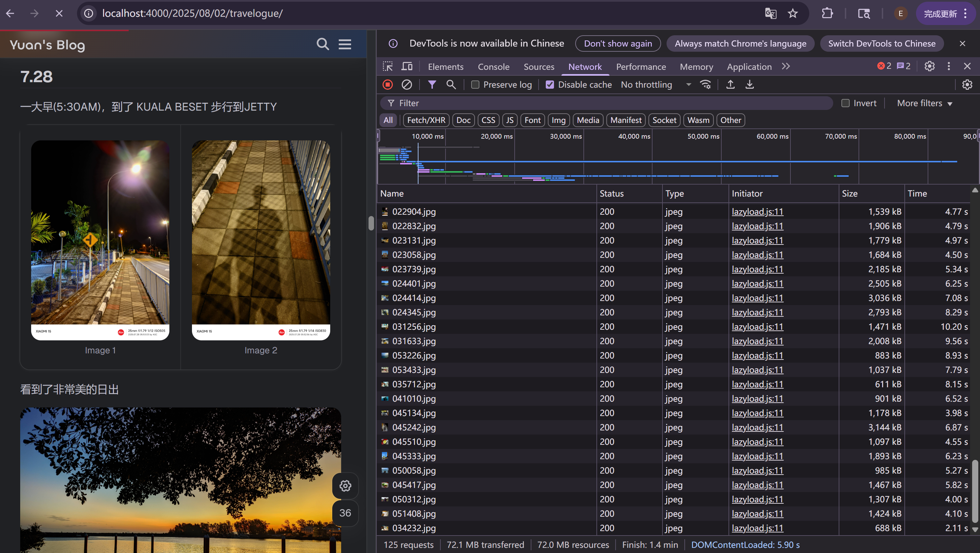The width and height of the screenshot is (980, 553).
Task: Expand the More filters dropdown
Action: [924, 103]
